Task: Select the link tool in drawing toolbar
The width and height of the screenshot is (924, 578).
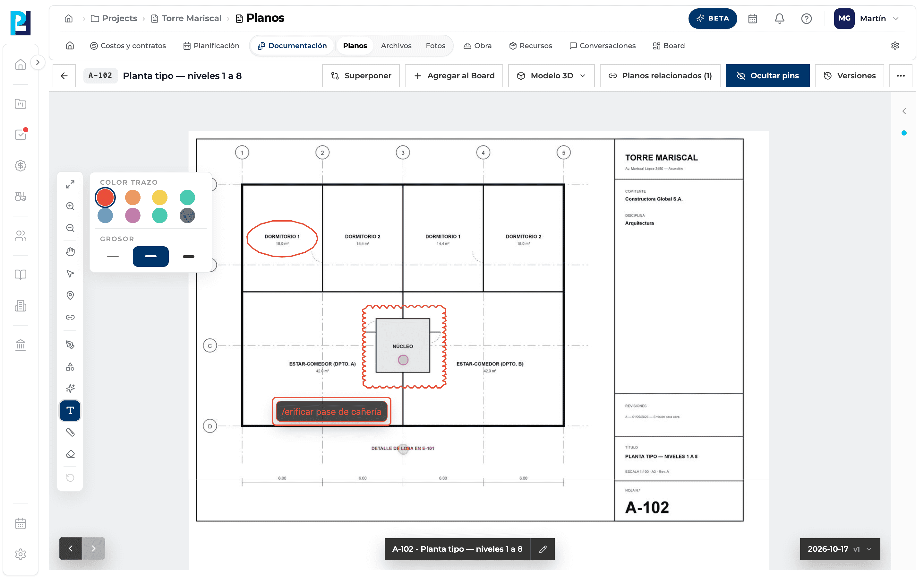Action: 70,317
